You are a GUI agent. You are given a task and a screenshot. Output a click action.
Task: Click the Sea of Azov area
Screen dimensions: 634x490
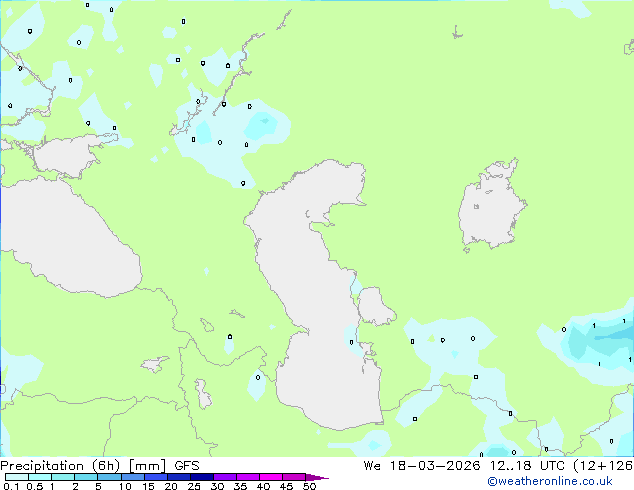click(x=65, y=156)
